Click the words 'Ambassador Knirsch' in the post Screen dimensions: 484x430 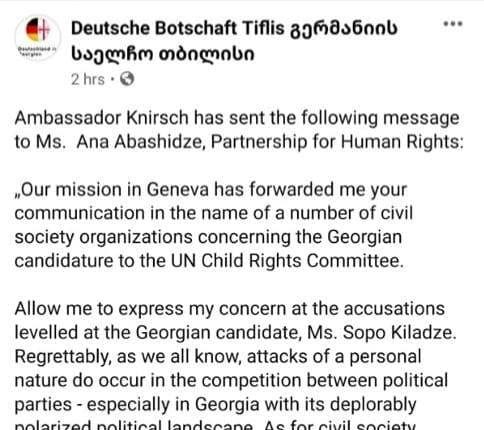click(102, 118)
